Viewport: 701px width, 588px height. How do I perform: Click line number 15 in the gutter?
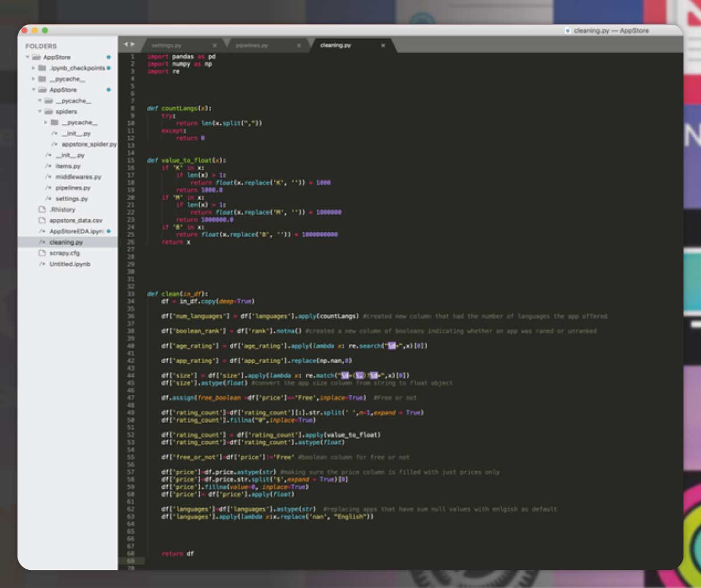coord(131,160)
